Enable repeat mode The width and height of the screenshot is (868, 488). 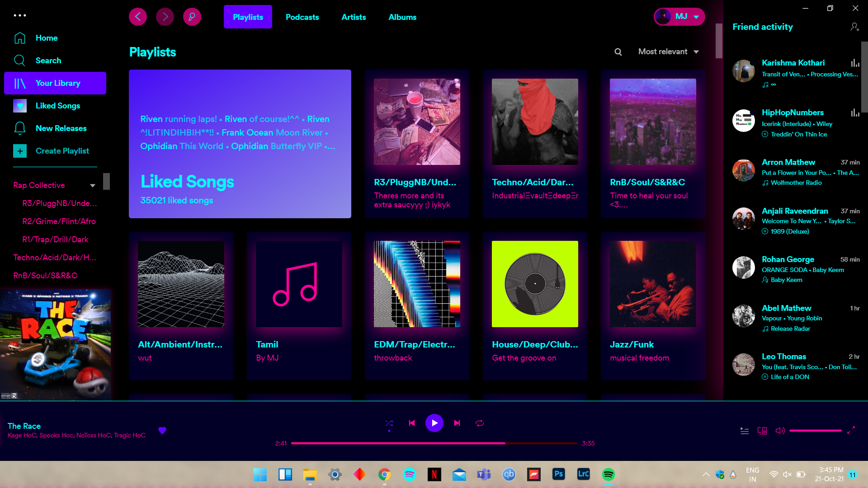(x=479, y=423)
